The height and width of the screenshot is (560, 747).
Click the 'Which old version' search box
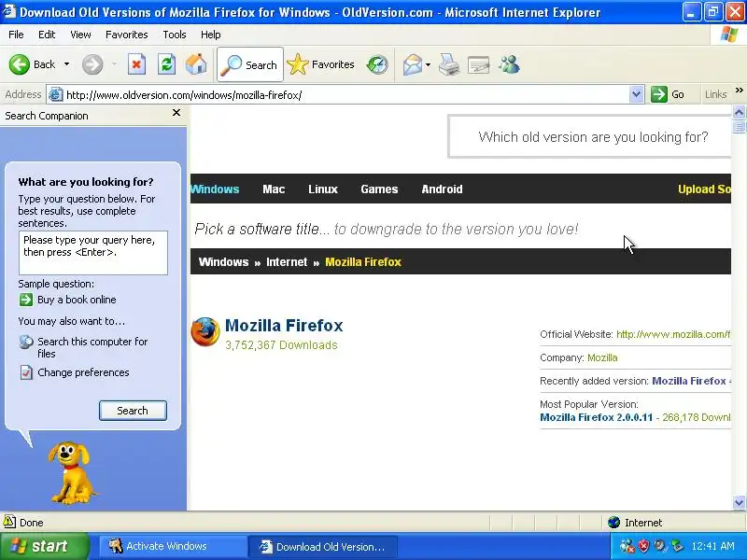[590, 136]
